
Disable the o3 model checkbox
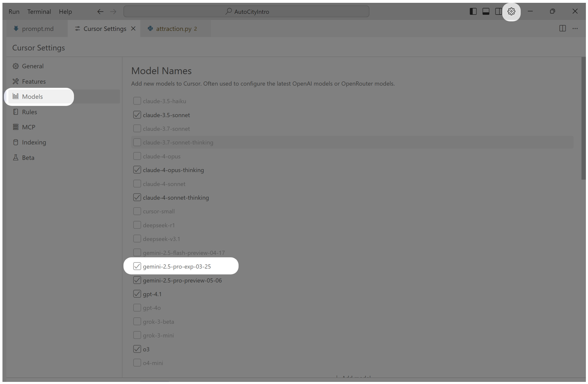coord(137,349)
